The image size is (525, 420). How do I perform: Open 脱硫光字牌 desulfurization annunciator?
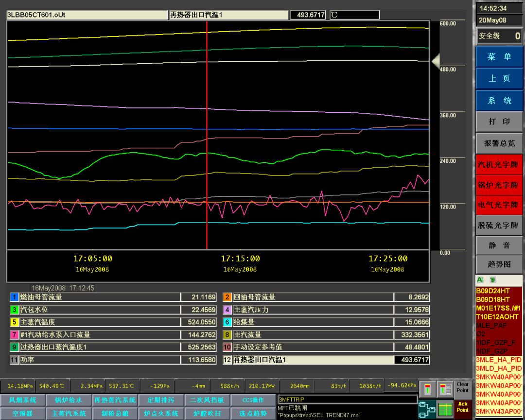point(499,225)
